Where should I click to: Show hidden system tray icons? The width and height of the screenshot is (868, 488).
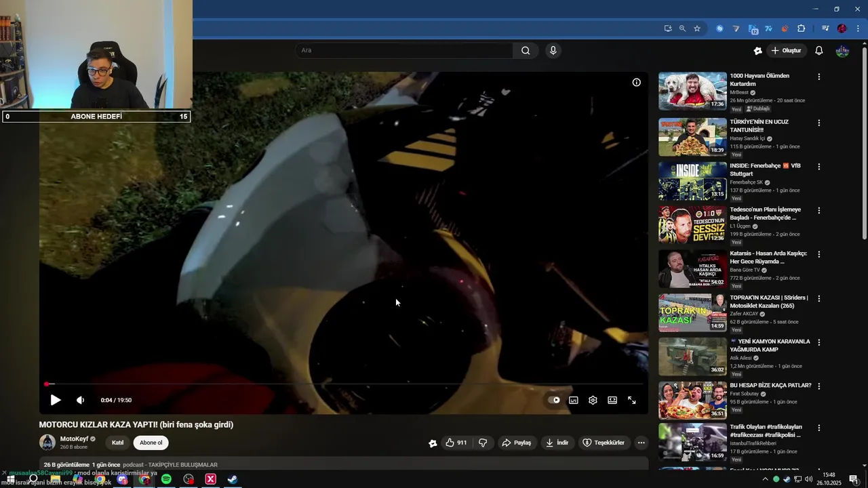765,479
